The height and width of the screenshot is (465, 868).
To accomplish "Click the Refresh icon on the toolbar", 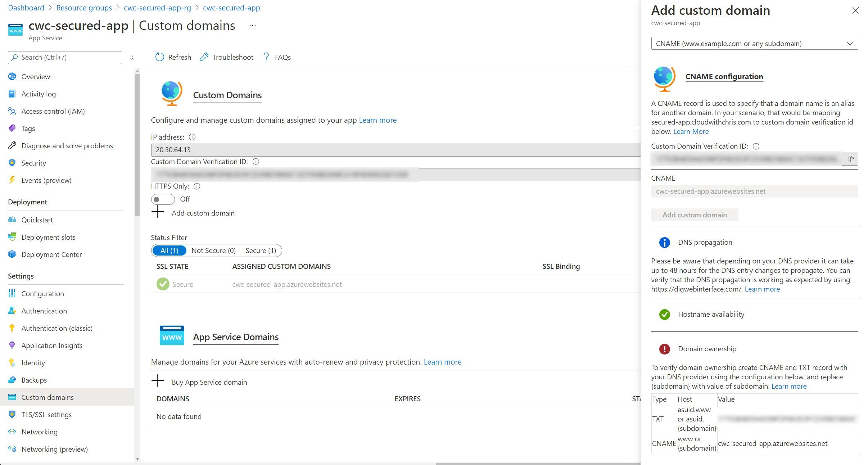I will click(160, 57).
